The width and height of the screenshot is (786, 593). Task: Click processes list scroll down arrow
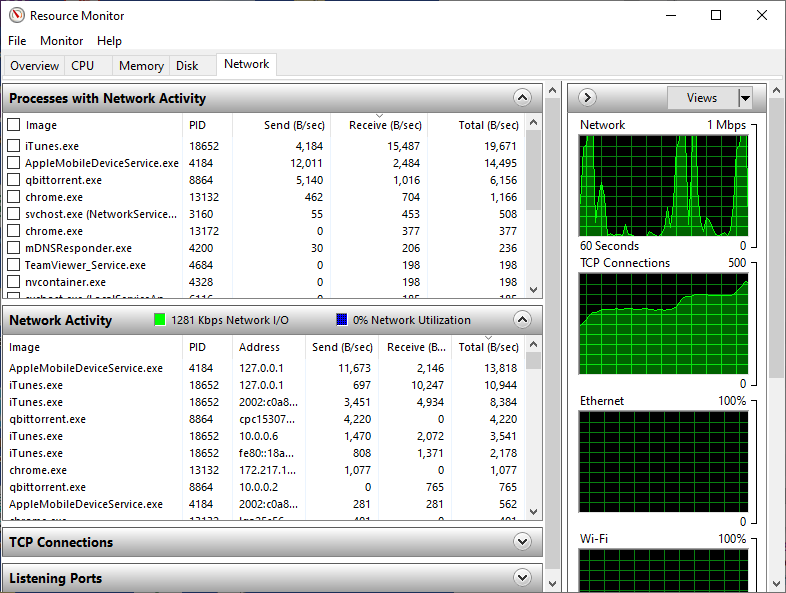533,290
